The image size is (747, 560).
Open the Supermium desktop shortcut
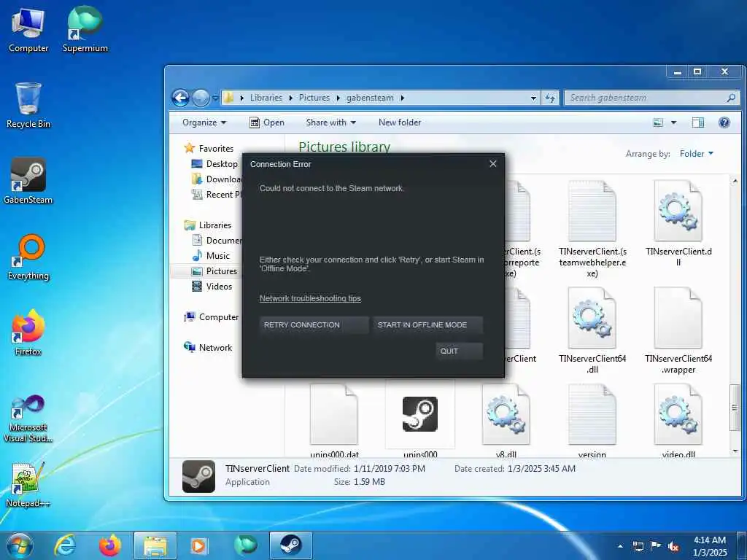tap(85, 30)
